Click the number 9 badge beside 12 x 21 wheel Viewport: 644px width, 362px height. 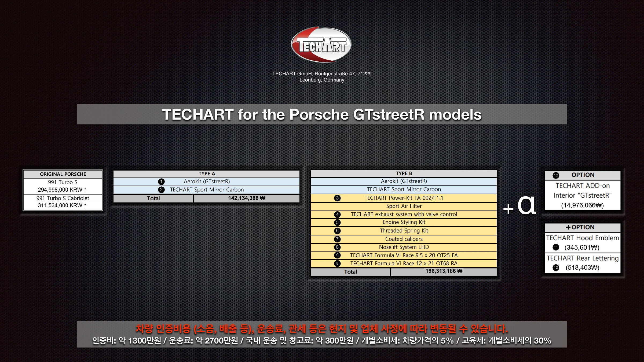[337, 264]
